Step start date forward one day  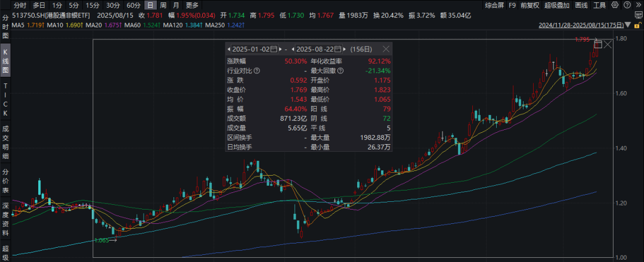280,49
